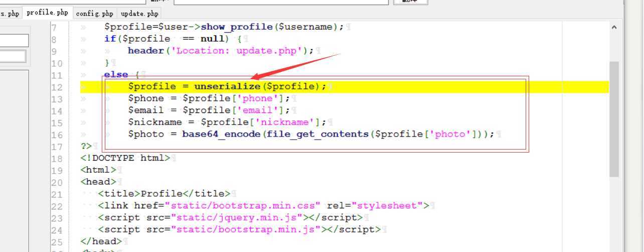Viewport: 644px width, 252px height.
Task: Click the bootstrap.min.css link line
Action: tap(264, 206)
